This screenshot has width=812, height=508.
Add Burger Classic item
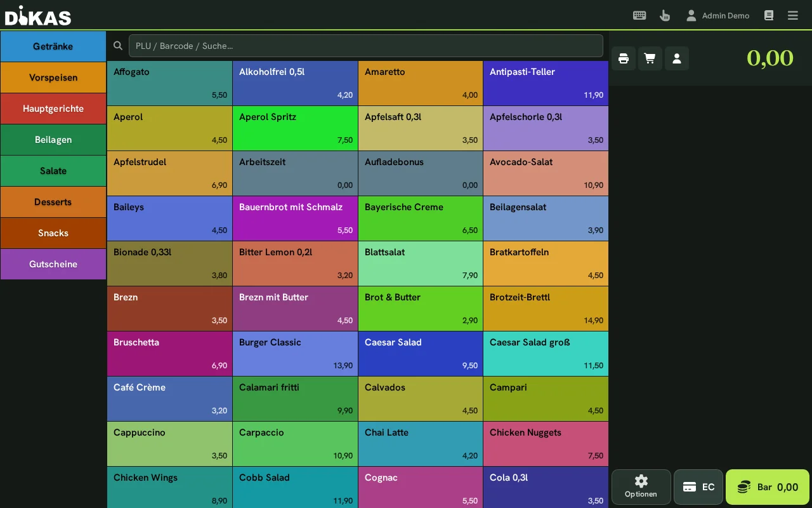(x=295, y=354)
